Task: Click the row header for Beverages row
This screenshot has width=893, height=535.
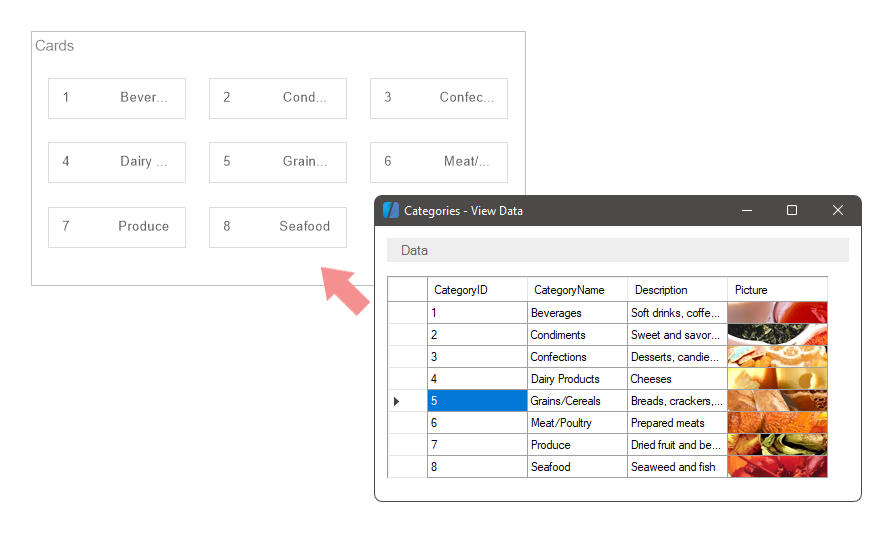Action: pos(407,313)
